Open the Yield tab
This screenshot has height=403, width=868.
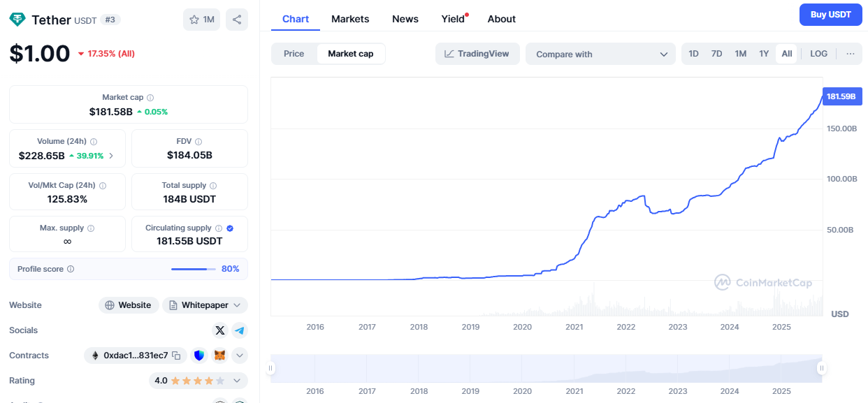tap(454, 19)
